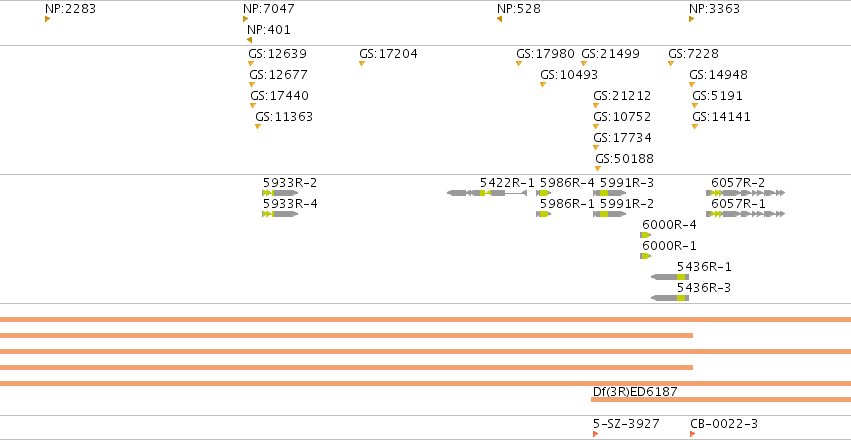Click the 5986R-1 gene glyph
The image size is (851, 440).
tap(543, 214)
